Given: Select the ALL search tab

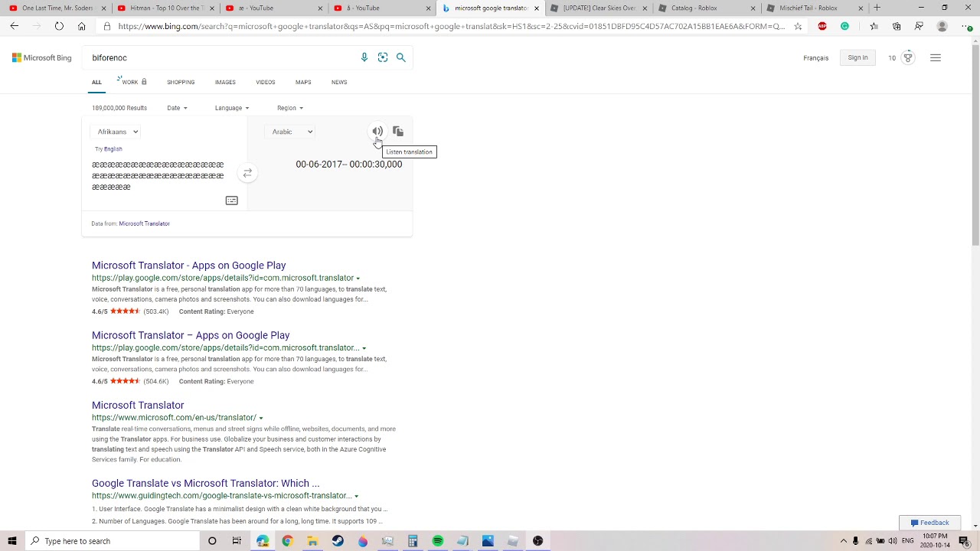Looking at the screenshot, I should [96, 82].
